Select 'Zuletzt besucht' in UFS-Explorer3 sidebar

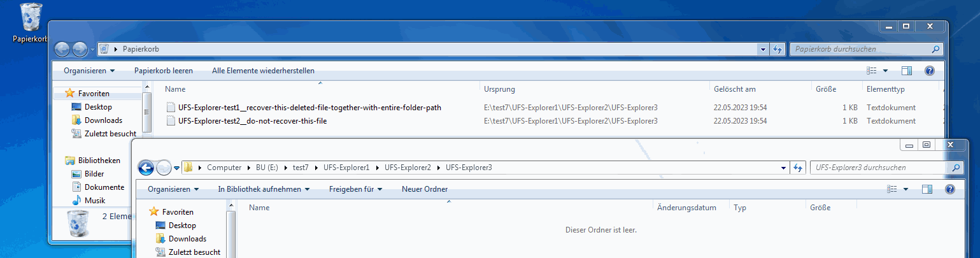[x=187, y=252]
